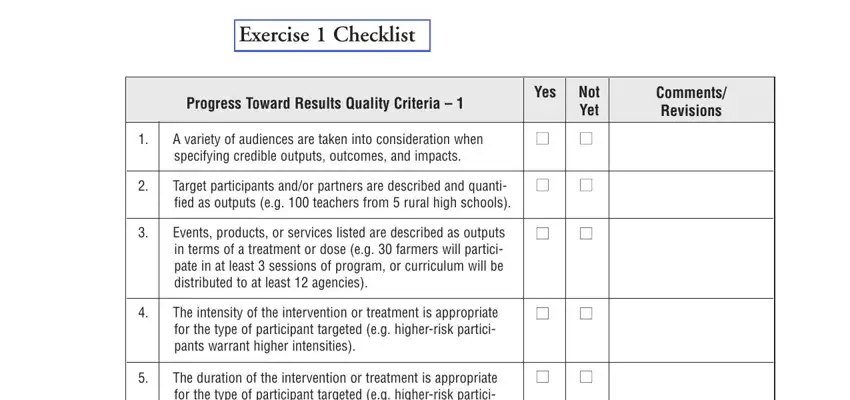Click the Not Yet column header
Screen dimensions: 850x400
[588, 100]
